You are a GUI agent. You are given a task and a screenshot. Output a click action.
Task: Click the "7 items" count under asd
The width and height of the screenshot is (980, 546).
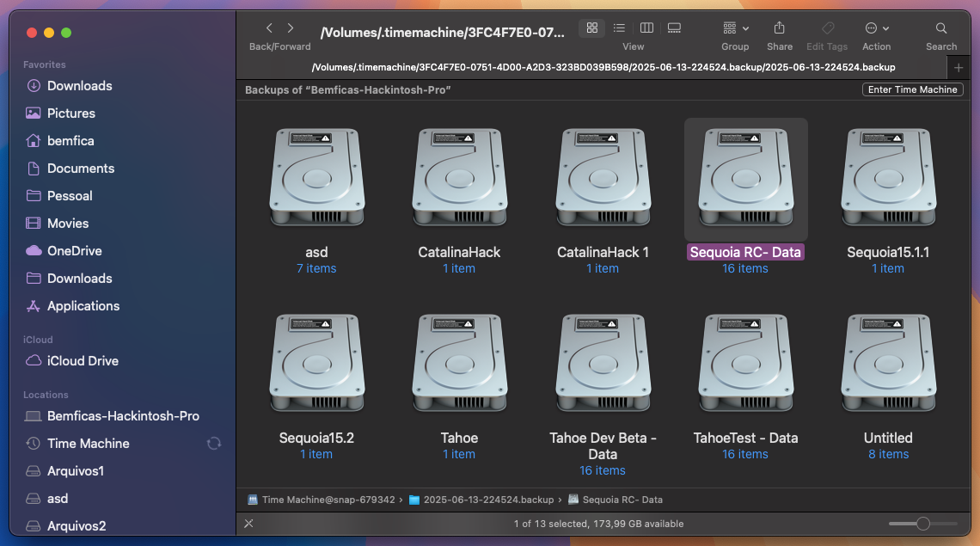[316, 268]
